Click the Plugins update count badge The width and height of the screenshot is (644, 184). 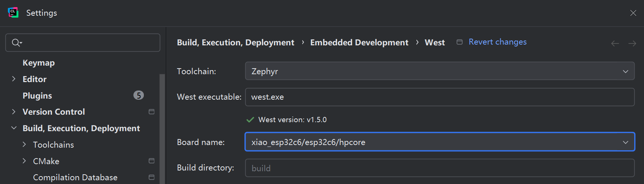[x=139, y=96]
